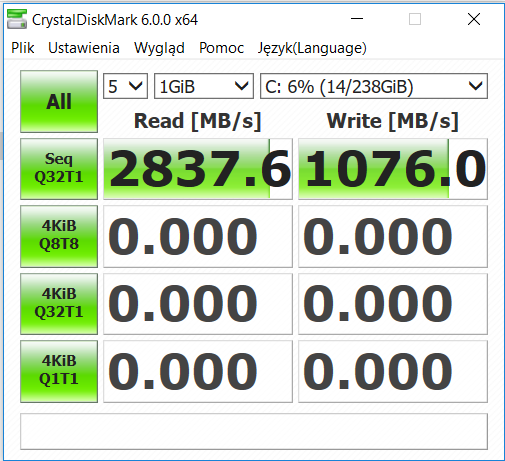Open the C: drive selection dropdown
The width and height of the screenshot is (505, 461).
point(374,86)
